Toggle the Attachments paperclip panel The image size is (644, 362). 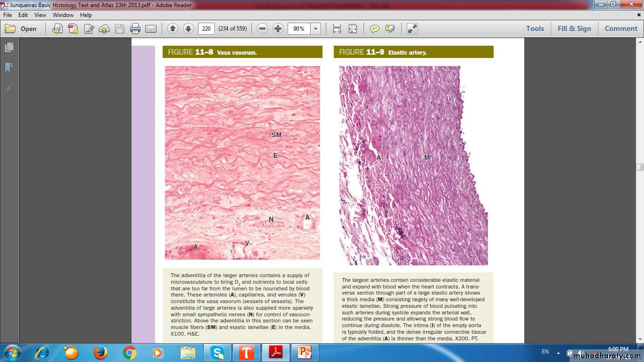[9, 88]
